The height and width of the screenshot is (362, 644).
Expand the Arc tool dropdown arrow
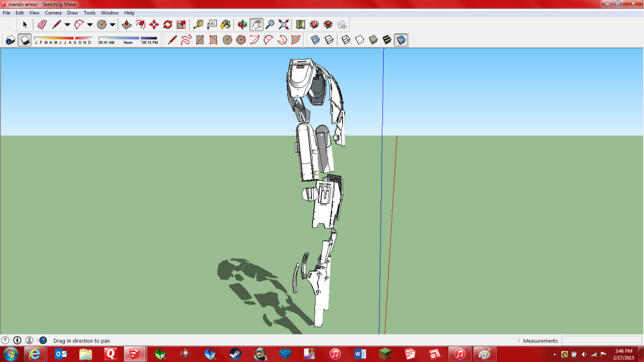click(x=89, y=25)
